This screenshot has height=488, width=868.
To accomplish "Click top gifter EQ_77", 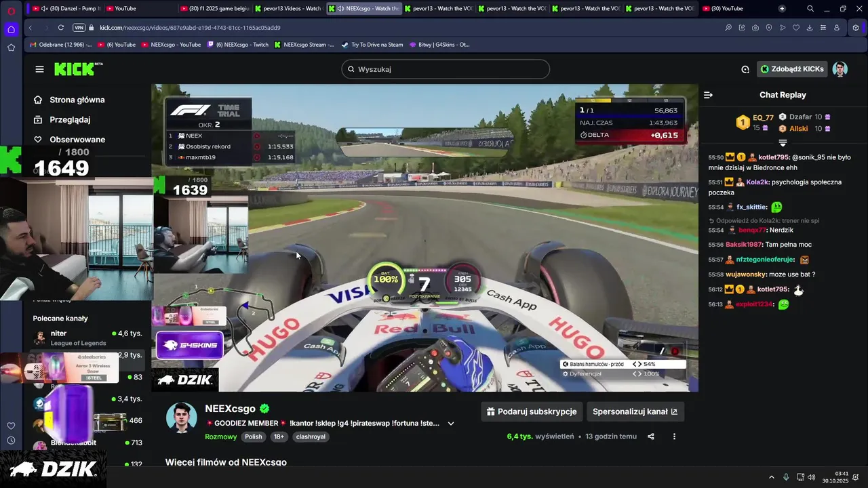I will [763, 118].
